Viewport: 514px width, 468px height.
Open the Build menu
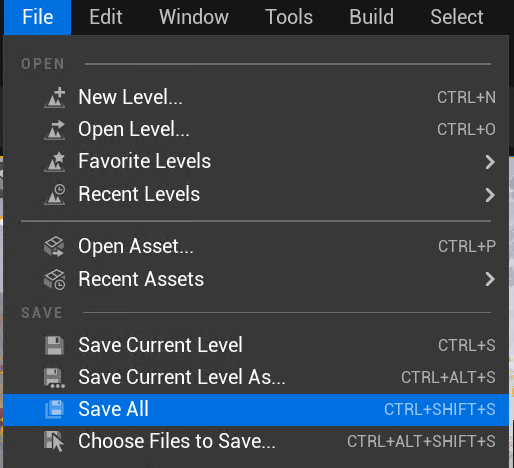coord(371,17)
